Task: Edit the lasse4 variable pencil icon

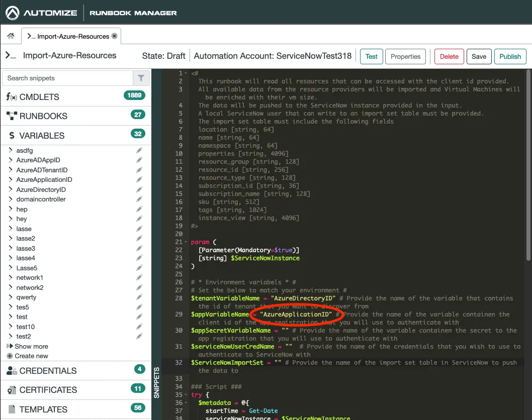Action: pyautogui.click(x=139, y=258)
